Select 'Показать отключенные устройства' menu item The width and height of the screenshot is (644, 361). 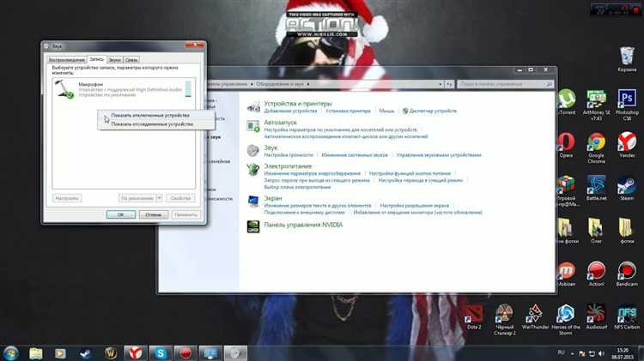150,114
